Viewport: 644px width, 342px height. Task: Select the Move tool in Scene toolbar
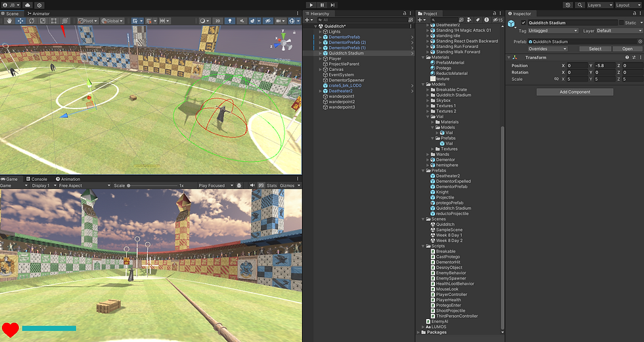20,21
